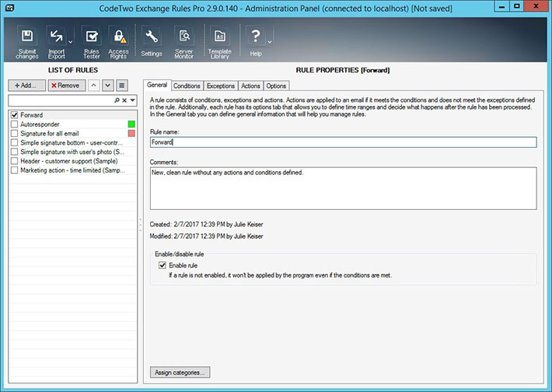Image resolution: width=552 pixels, height=392 pixels.
Task: Enable Marketing action rule checkbox
Action: coord(15,170)
